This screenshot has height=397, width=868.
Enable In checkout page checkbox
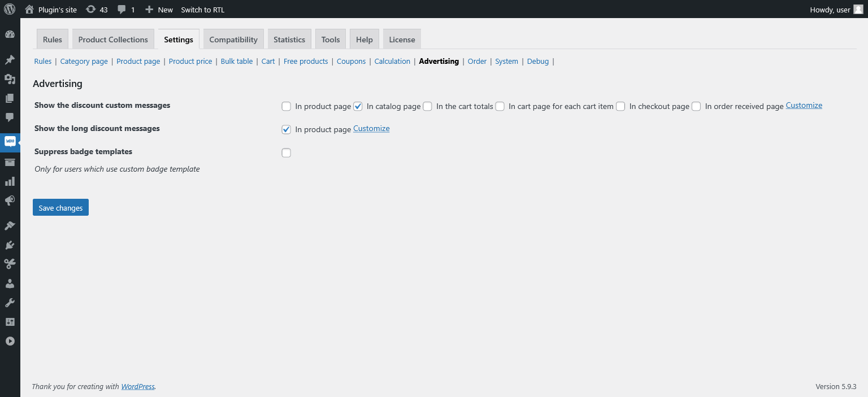pyautogui.click(x=620, y=106)
